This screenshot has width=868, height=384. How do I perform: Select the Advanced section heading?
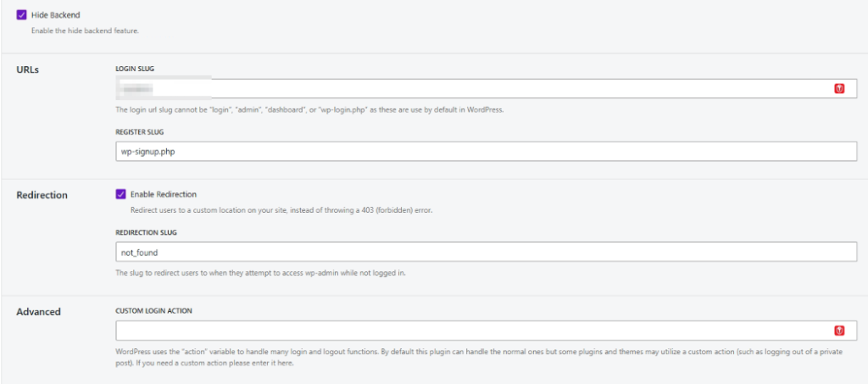coord(38,312)
